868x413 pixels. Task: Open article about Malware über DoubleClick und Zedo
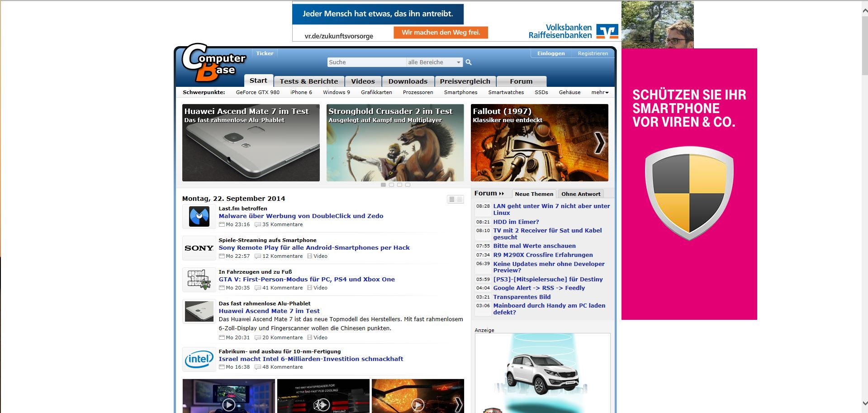tap(301, 216)
